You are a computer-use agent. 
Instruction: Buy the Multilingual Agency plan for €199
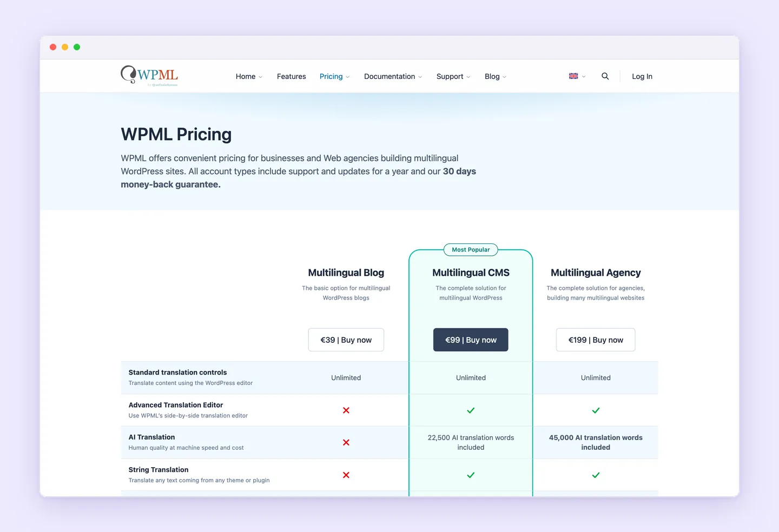tap(596, 340)
